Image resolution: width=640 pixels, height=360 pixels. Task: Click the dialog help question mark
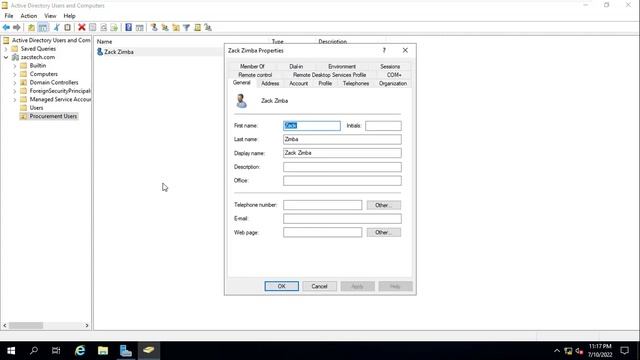384,50
